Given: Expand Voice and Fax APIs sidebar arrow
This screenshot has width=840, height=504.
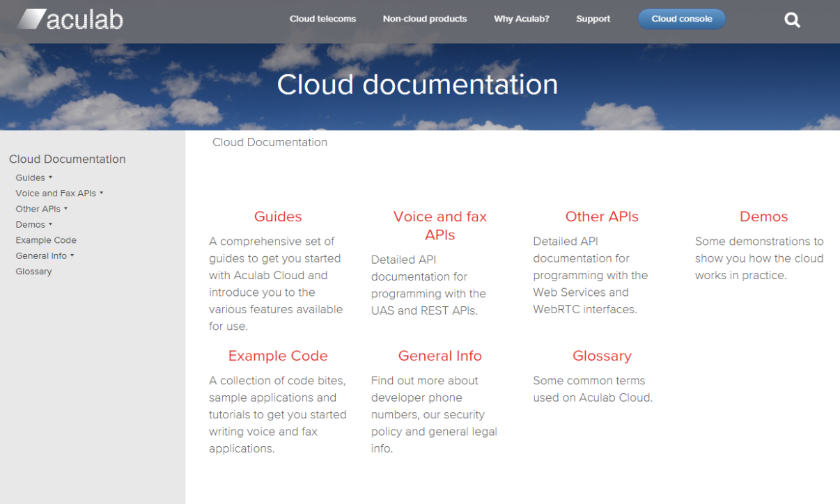Looking at the screenshot, I should click(x=102, y=193).
